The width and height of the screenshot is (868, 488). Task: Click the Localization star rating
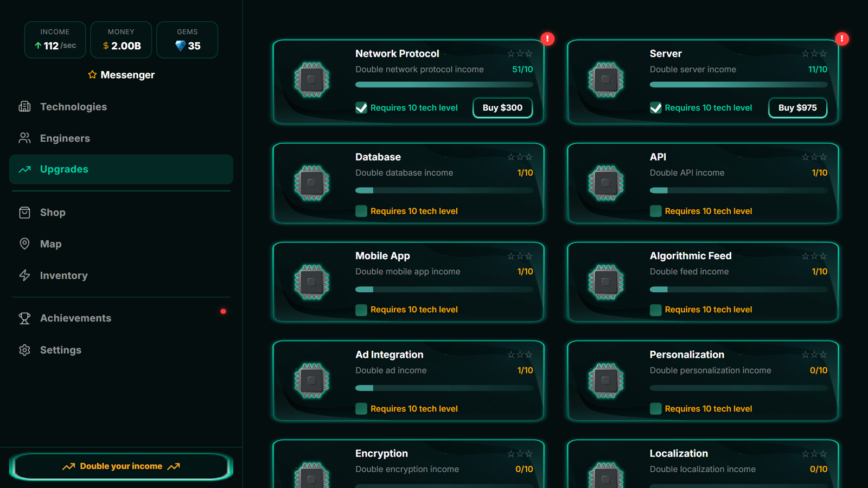tap(814, 453)
